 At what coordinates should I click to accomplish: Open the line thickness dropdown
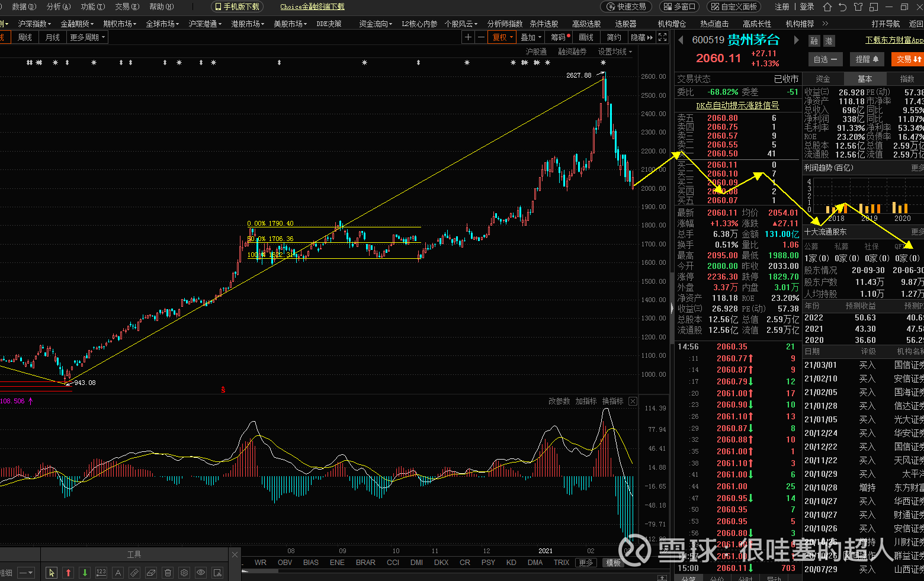coord(26,573)
